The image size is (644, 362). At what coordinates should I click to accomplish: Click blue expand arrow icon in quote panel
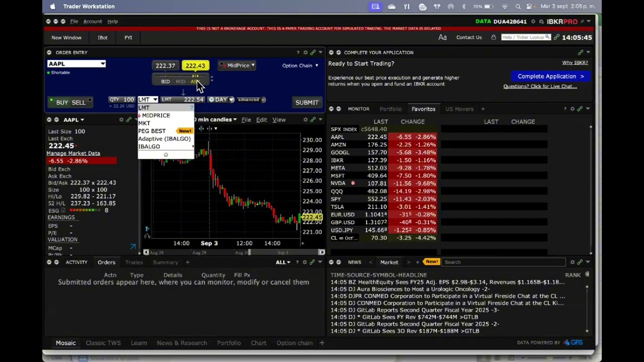click(133, 247)
